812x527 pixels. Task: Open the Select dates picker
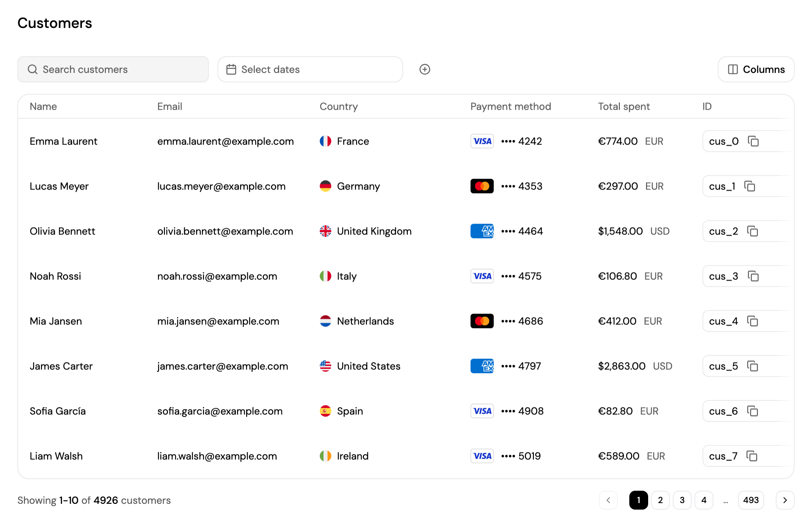point(310,69)
